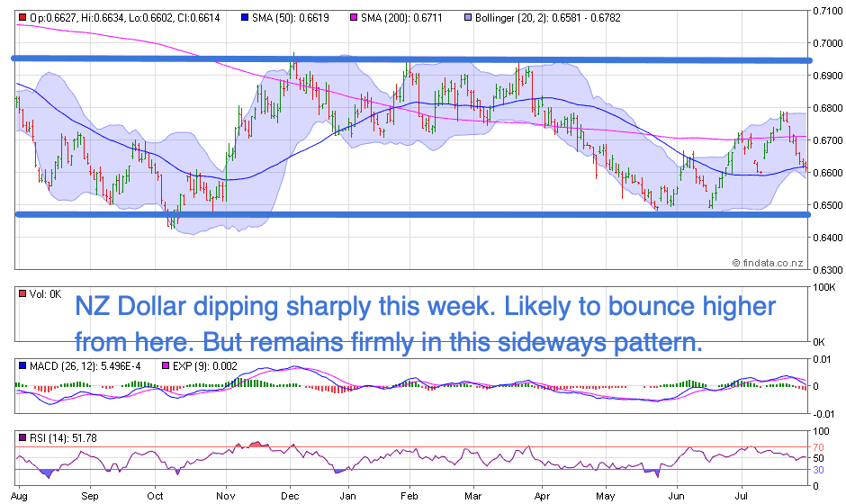The width and height of the screenshot is (846, 504).
Task: Click the RSI overbought 70 level label
Action: pos(818,447)
